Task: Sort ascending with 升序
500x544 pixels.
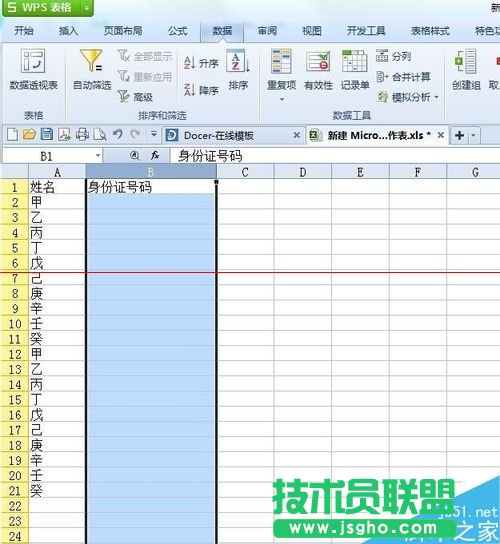Action: click(x=201, y=63)
